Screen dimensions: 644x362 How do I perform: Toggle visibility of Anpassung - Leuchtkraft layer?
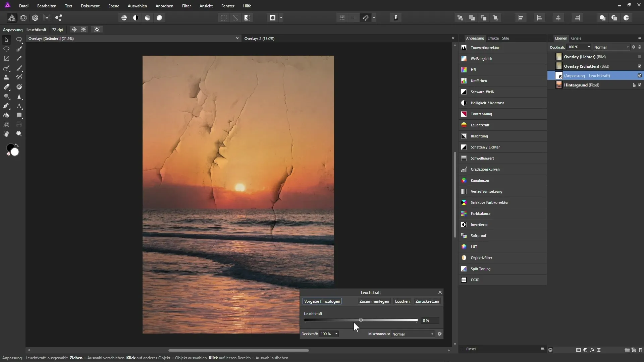click(640, 75)
